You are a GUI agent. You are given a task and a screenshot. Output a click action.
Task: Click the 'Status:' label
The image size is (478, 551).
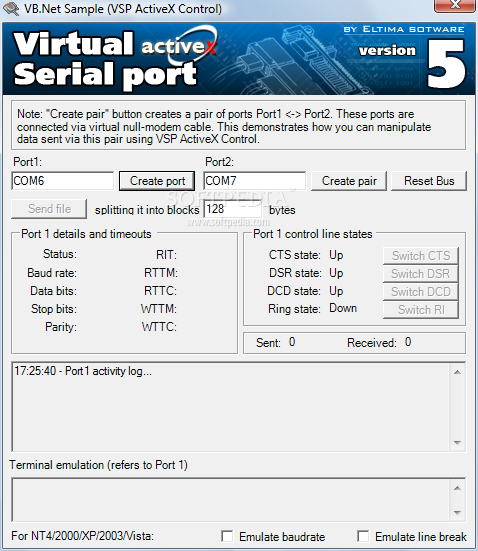60,254
